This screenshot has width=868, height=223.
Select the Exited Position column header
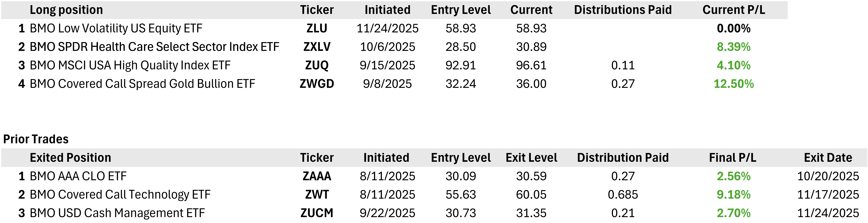[x=70, y=158]
